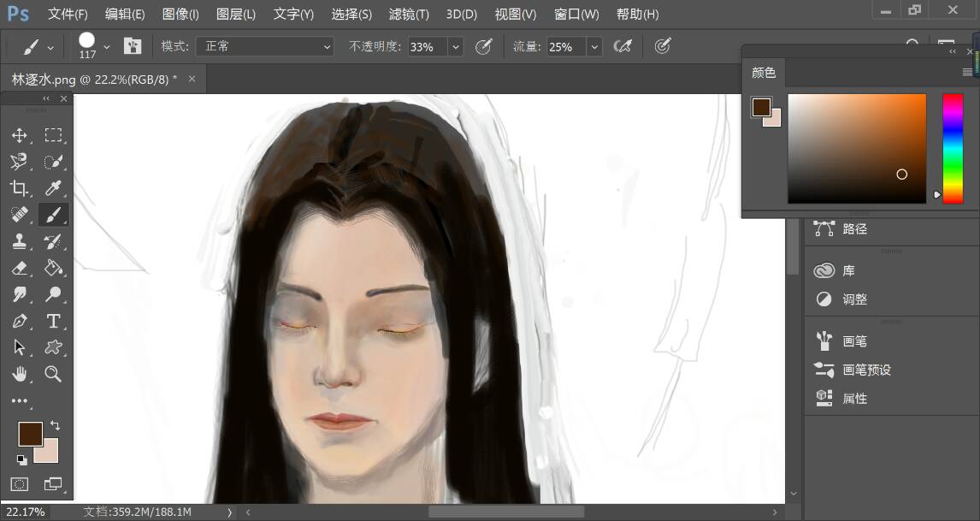Select the Custom Shape tool
The width and height of the screenshot is (980, 521).
(53, 347)
